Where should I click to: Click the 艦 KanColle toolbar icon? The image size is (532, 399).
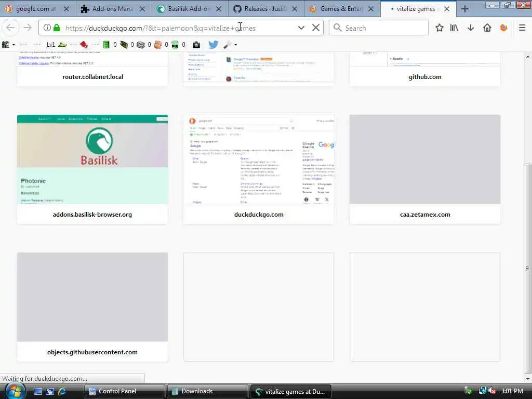click(x=6, y=45)
